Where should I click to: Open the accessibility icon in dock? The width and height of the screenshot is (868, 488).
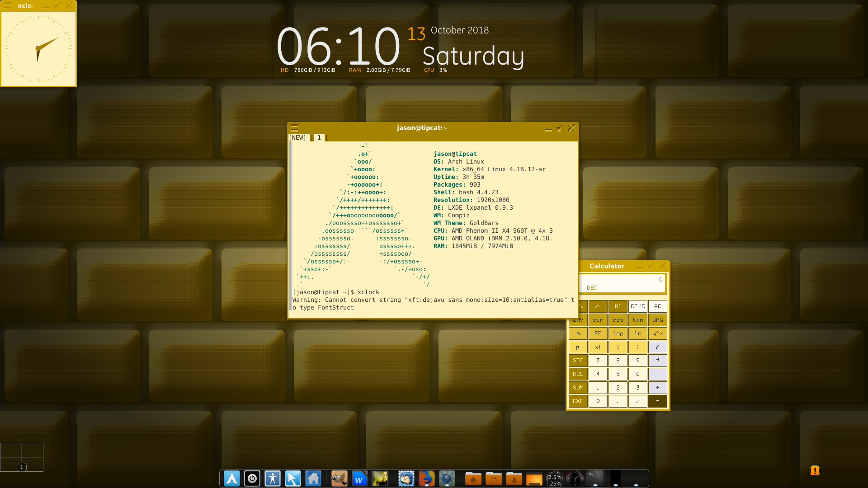[273, 479]
